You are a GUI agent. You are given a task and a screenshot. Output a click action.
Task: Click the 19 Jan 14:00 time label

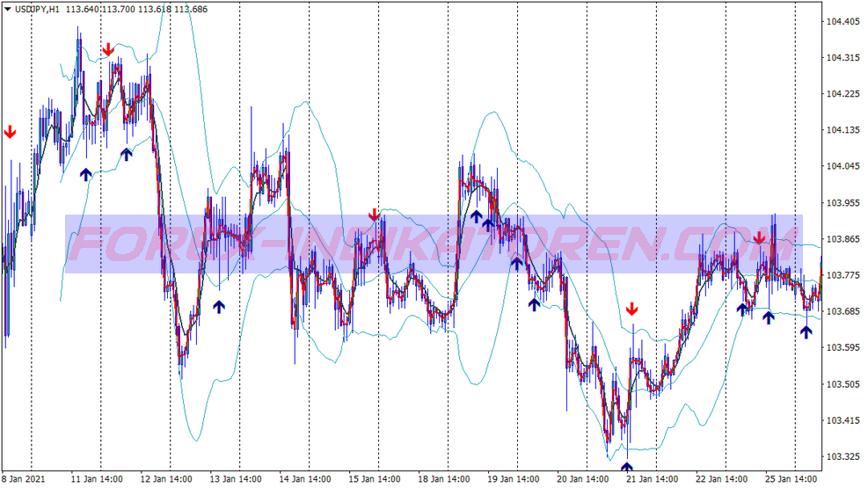click(x=514, y=479)
